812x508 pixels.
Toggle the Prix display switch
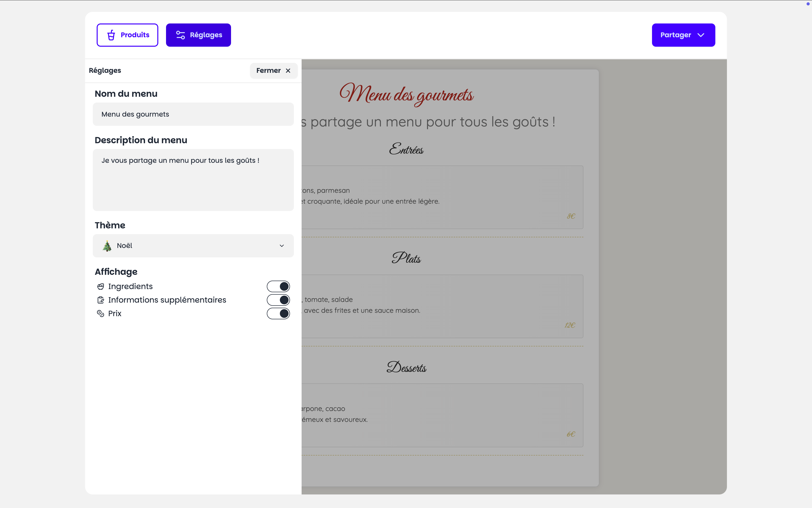(x=278, y=313)
